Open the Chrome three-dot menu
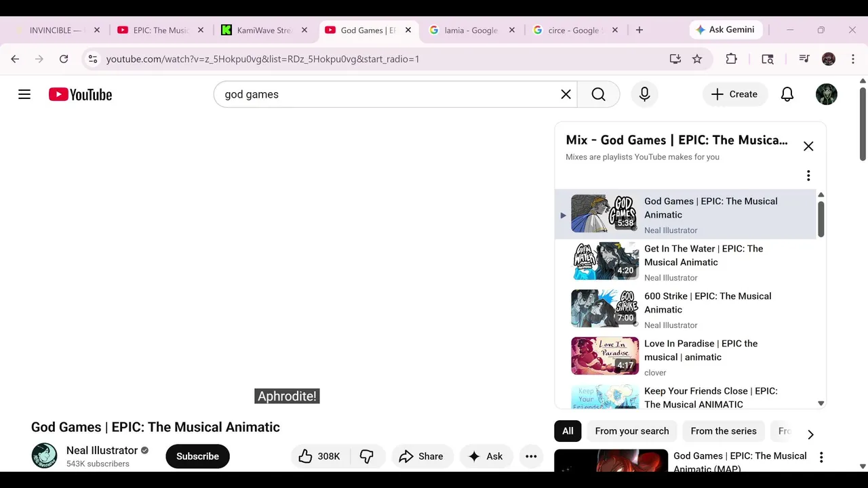 point(853,59)
